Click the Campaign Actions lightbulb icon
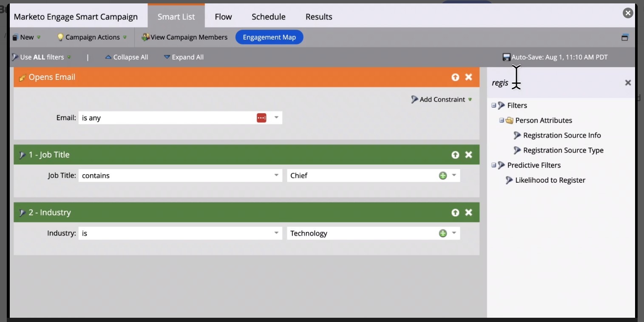The height and width of the screenshot is (322, 644). 60,37
